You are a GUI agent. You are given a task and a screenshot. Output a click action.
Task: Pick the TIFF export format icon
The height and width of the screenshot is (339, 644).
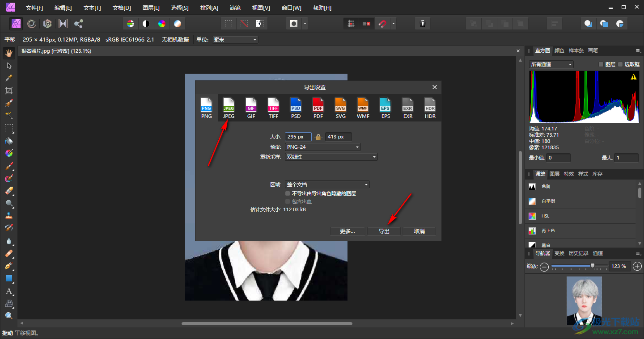[273, 108]
